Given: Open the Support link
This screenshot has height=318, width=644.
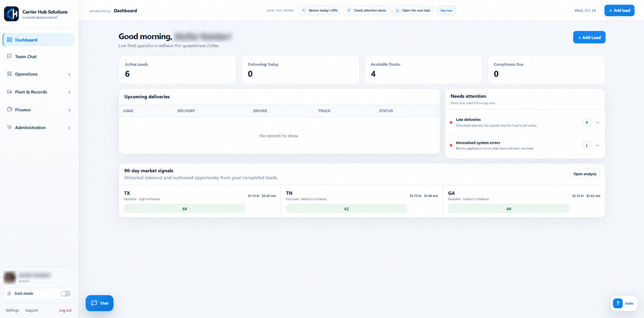Looking at the screenshot, I should coord(32,310).
